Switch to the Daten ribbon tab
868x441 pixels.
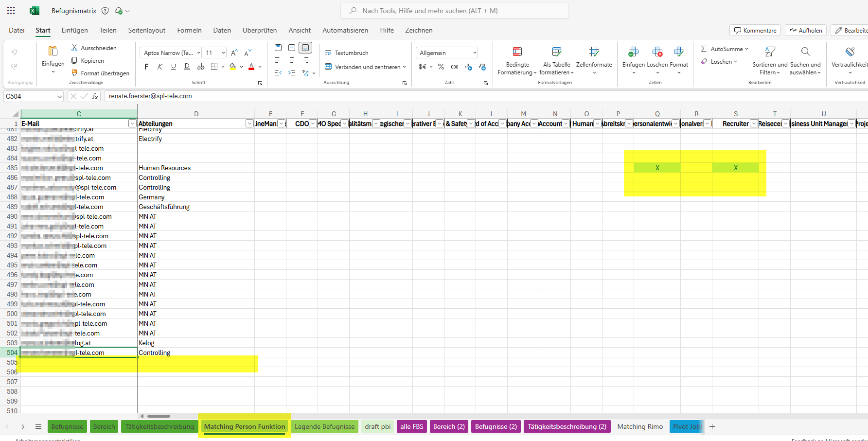(222, 30)
